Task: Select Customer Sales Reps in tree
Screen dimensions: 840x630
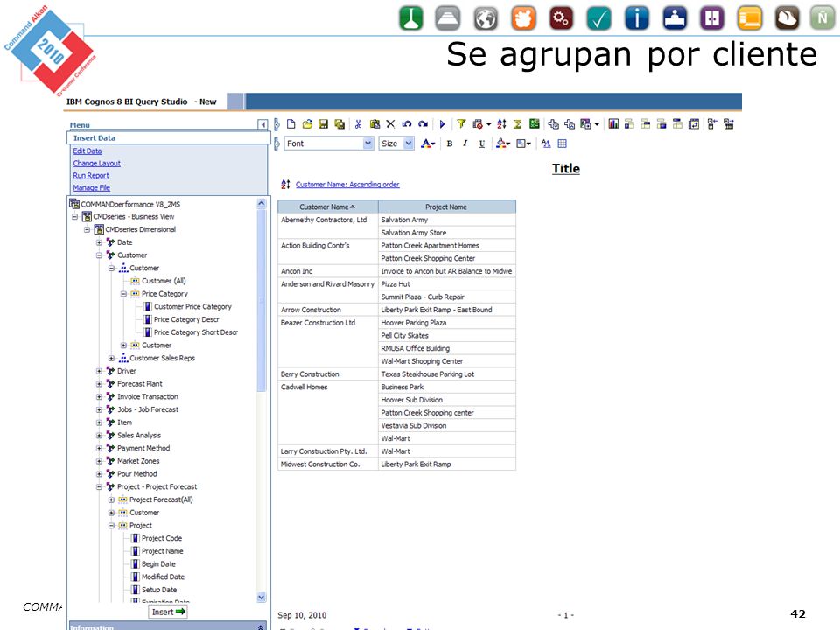Action: click(x=163, y=359)
